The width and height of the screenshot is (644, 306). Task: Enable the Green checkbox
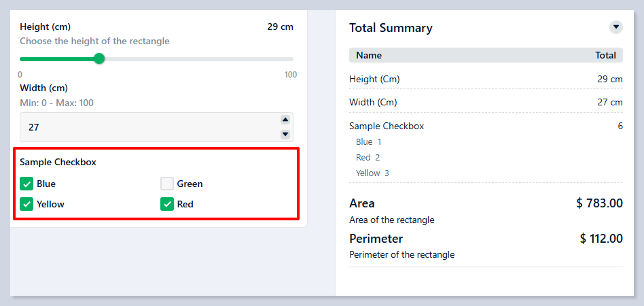click(x=167, y=184)
